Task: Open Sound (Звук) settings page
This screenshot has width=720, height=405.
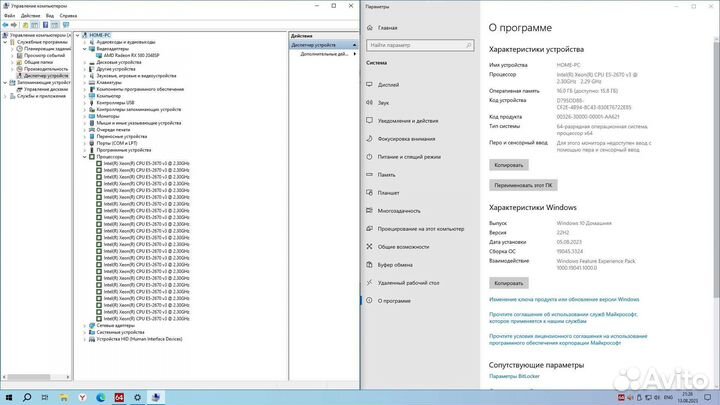Action: tap(383, 103)
